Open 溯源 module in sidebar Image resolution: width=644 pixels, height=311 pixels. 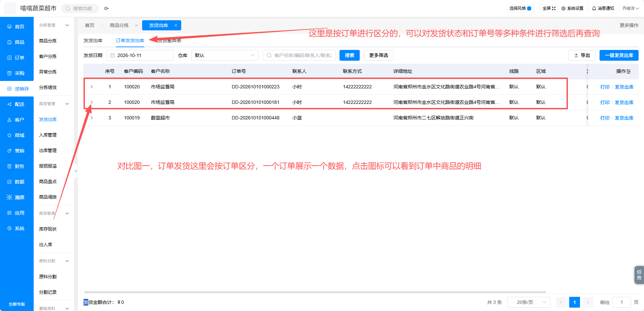click(x=17, y=197)
